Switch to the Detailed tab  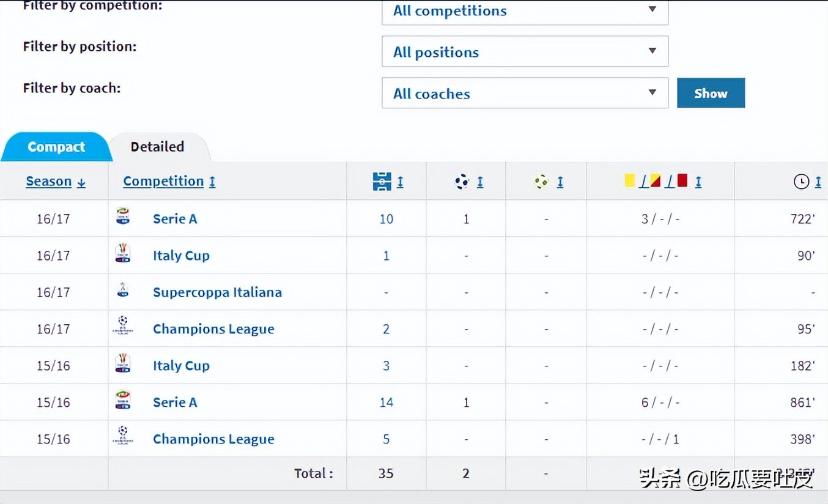point(157,147)
